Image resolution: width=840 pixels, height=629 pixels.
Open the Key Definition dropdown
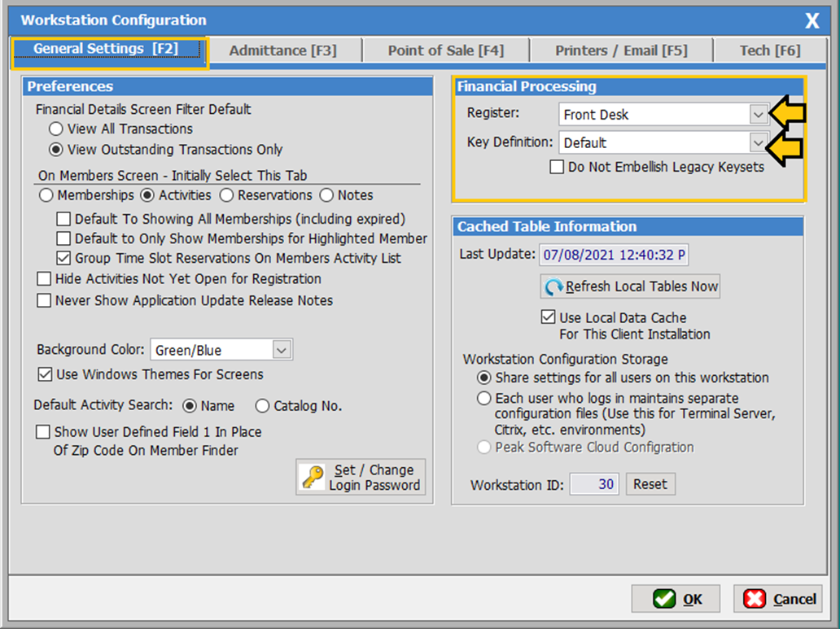coord(758,142)
